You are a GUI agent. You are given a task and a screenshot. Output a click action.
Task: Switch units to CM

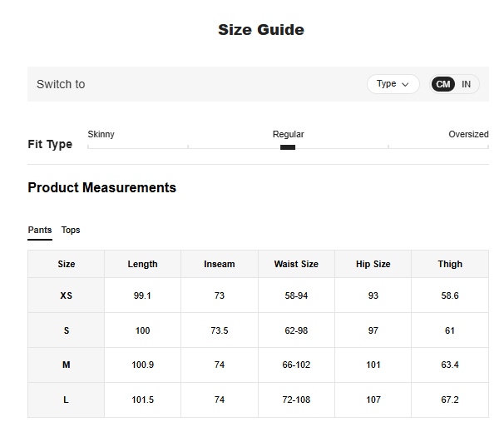pos(443,84)
